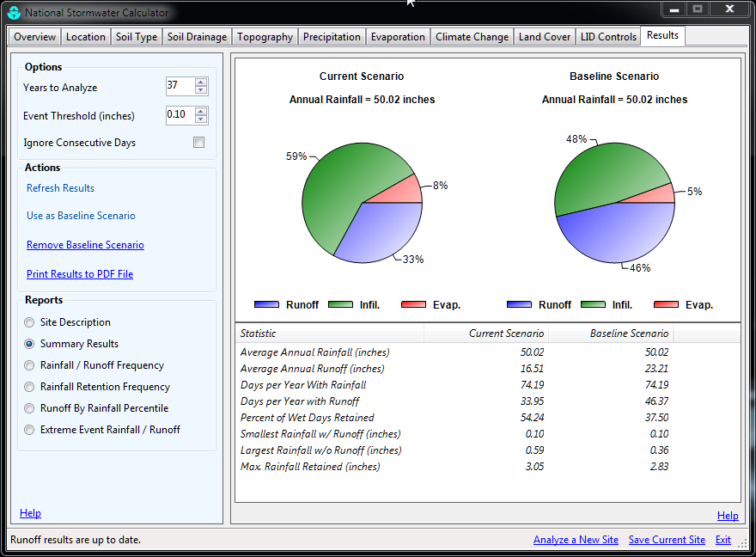Screen dimensions: 756x557
Task: Click Refresh Results action
Action: (x=60, y=188)
